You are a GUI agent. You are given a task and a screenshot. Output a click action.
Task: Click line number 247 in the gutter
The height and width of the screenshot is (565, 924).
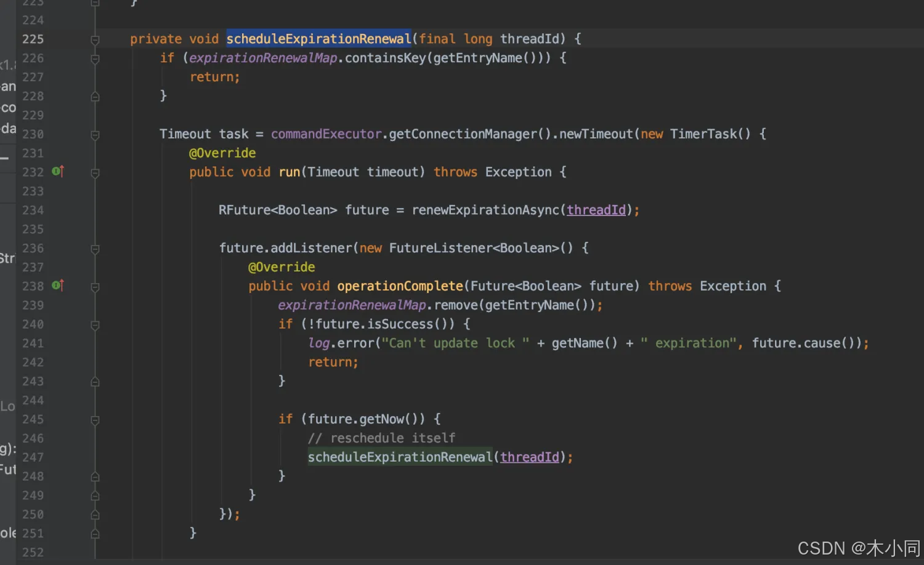33,457
